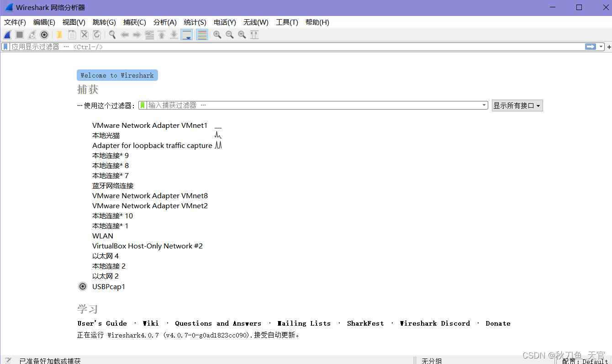
Task: Select the USBPcap1 interface
Action: tap(109, 287)
